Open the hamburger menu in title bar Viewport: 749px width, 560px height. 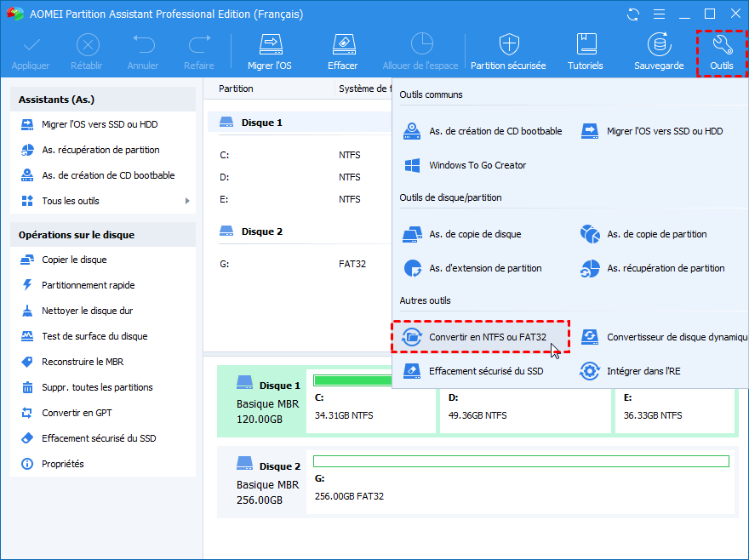click(x=659, y=14)
